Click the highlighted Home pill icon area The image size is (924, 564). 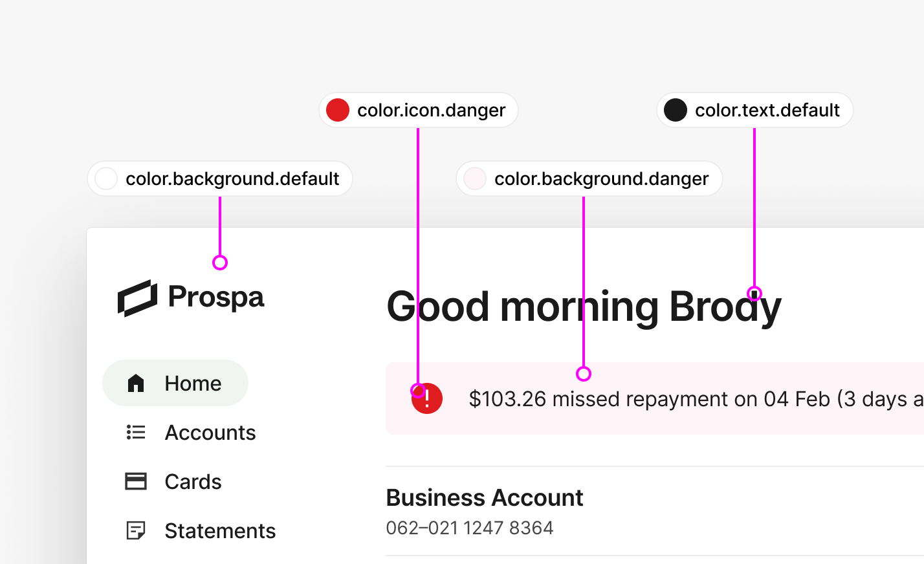pos(136,383)
